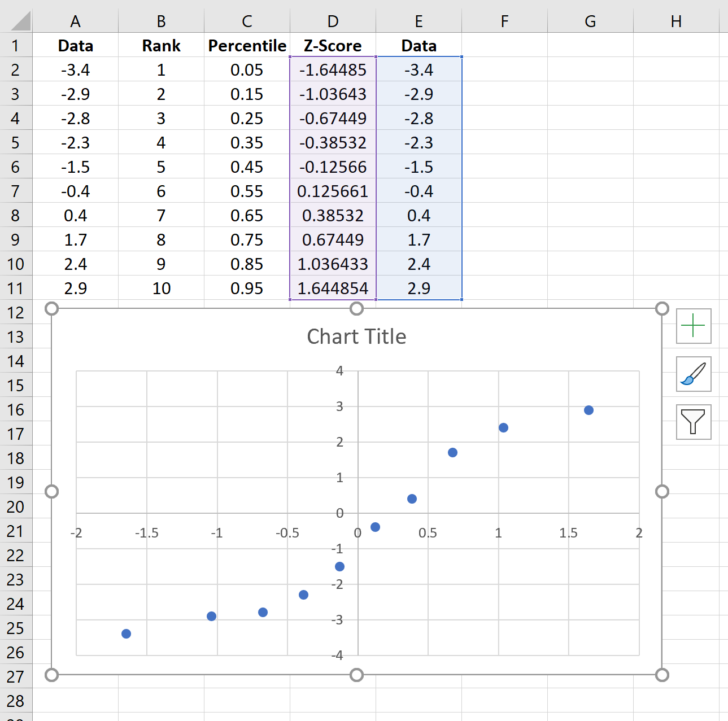Open the Chart Styles paintbrush menu

pos(693,375)
